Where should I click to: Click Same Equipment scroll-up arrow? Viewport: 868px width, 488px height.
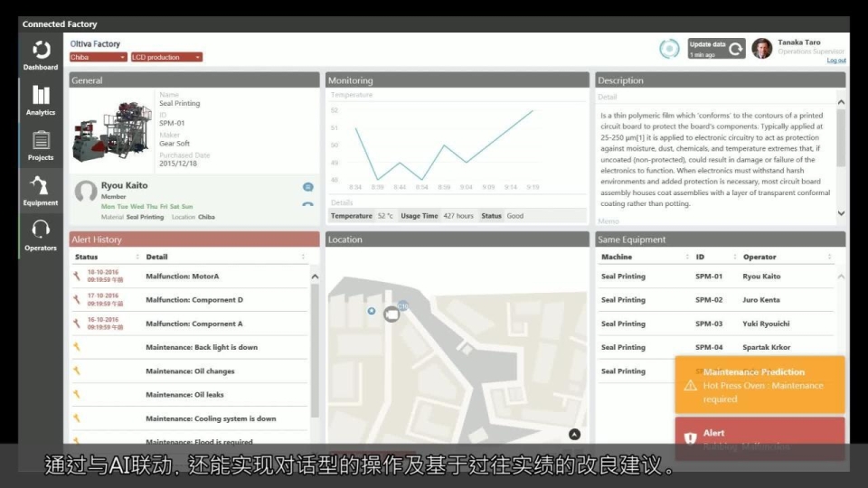(841, 277)
